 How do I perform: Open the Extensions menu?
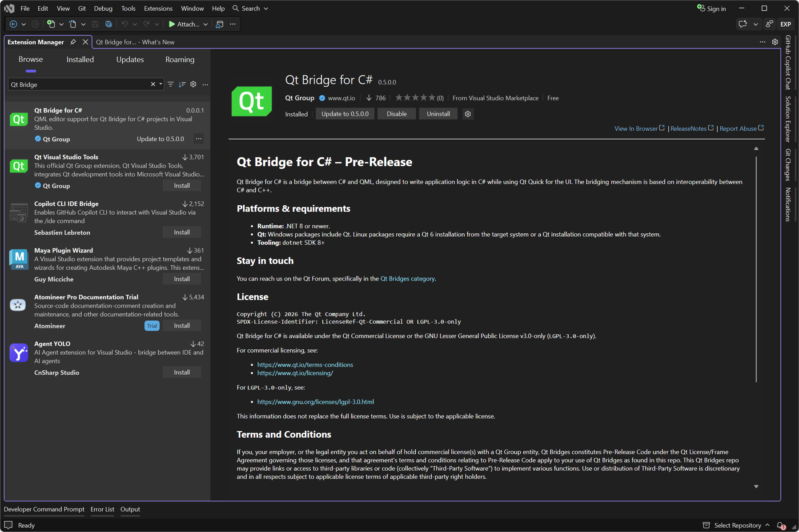click(x=158, y=8)
